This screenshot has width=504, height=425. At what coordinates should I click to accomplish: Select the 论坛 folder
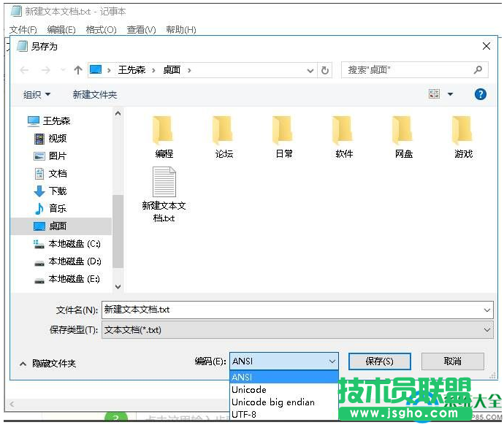tap(224, 137)
